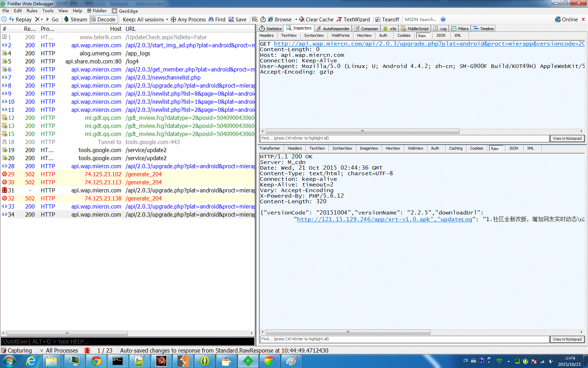Click the red breakpoint icon in status bar
Viewport: 588px width, 368px height.
[87, 350]
